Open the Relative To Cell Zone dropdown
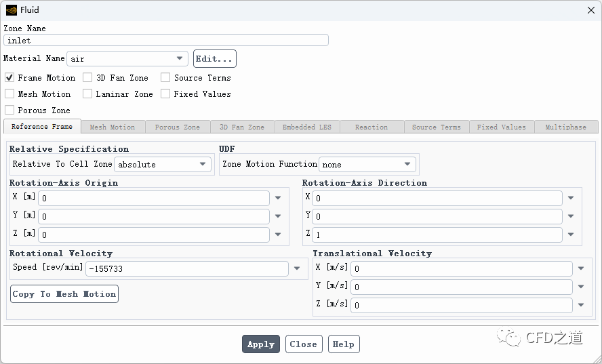The image size is (602, 364). coord(163,164)
